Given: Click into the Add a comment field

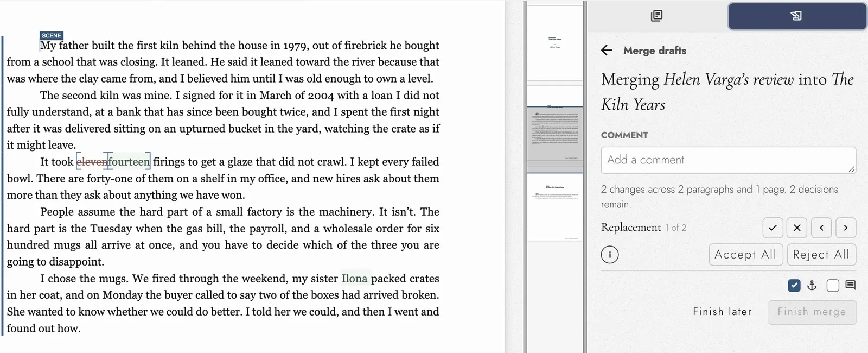Looking at the screenshot, I should pos(728,160).
